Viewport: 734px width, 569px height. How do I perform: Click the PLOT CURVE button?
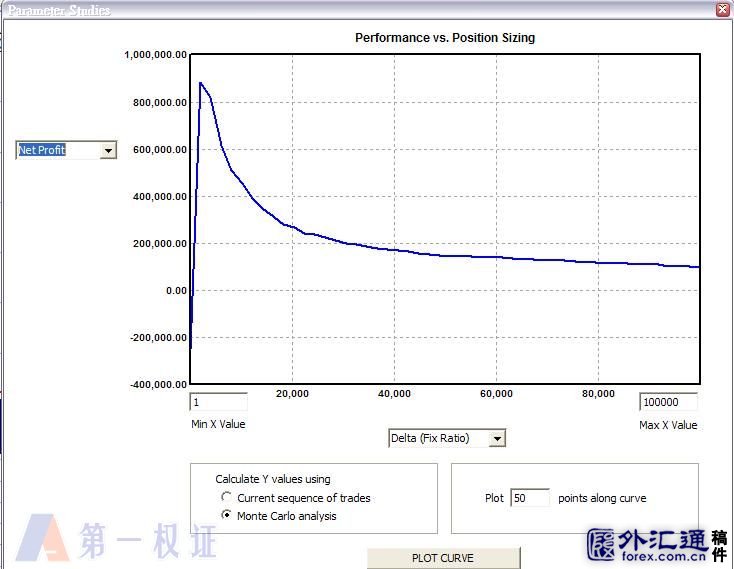pos(443,558)
